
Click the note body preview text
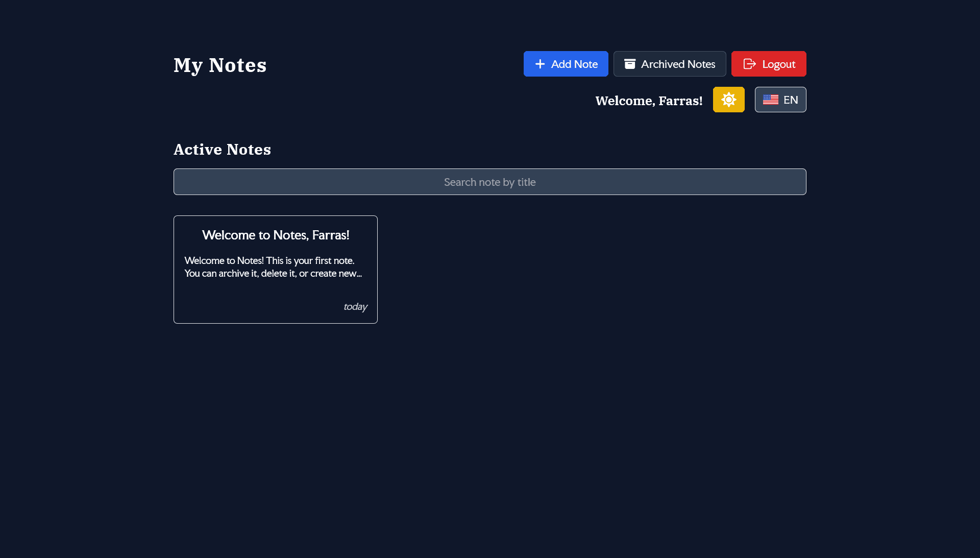tap(273, 267)
